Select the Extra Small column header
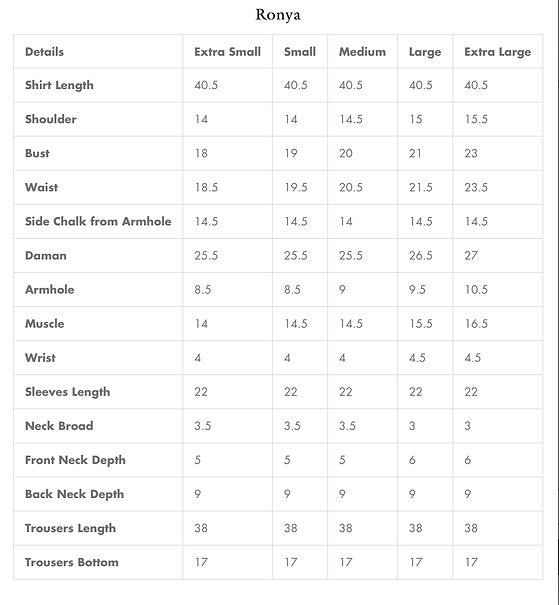 [228, 52]
